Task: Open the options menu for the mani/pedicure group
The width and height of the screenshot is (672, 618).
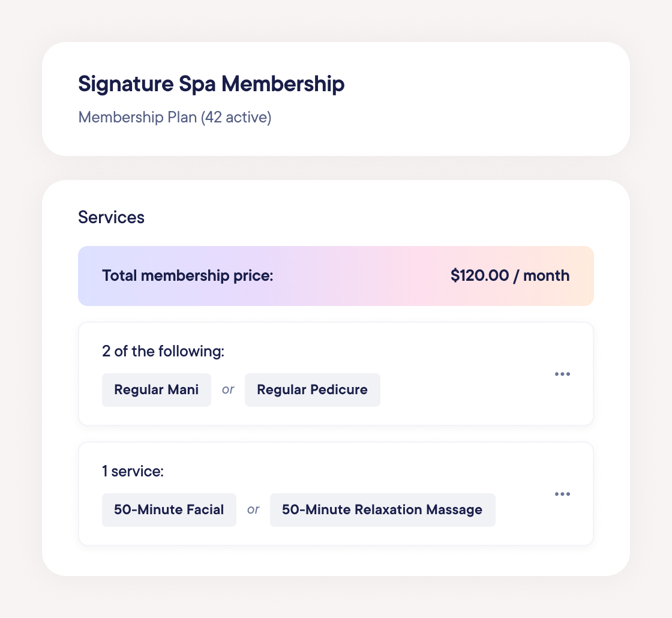Action: (563, 374)
